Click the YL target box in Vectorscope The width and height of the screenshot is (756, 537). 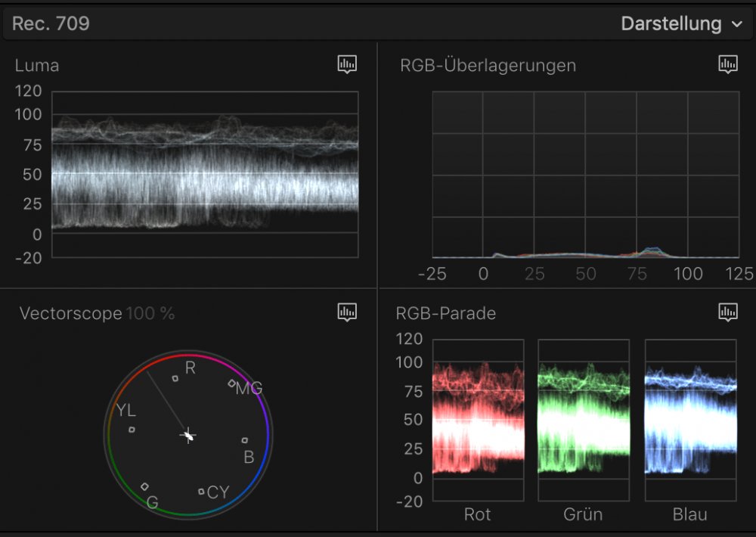point(132,430)
